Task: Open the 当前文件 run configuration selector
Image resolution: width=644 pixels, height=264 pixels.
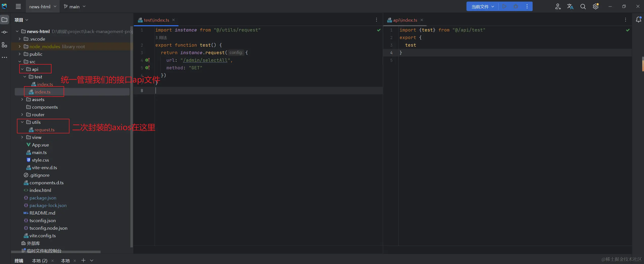Action: click(x=482, y=7)
